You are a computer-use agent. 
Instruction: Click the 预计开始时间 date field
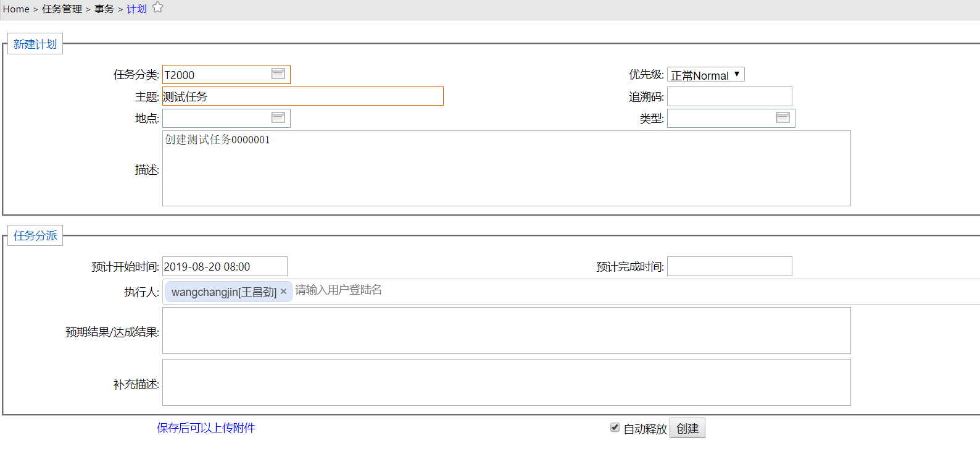[x=225, y=266]
